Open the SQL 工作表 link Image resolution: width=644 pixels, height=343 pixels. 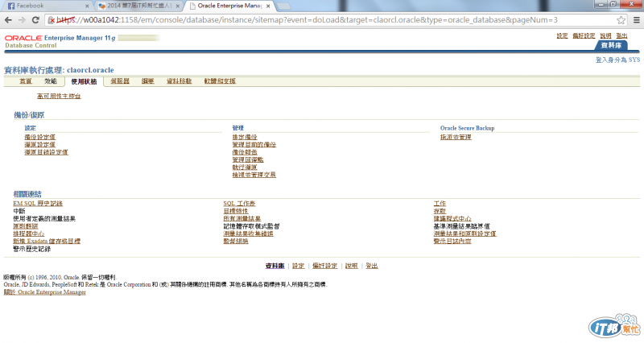239,204
